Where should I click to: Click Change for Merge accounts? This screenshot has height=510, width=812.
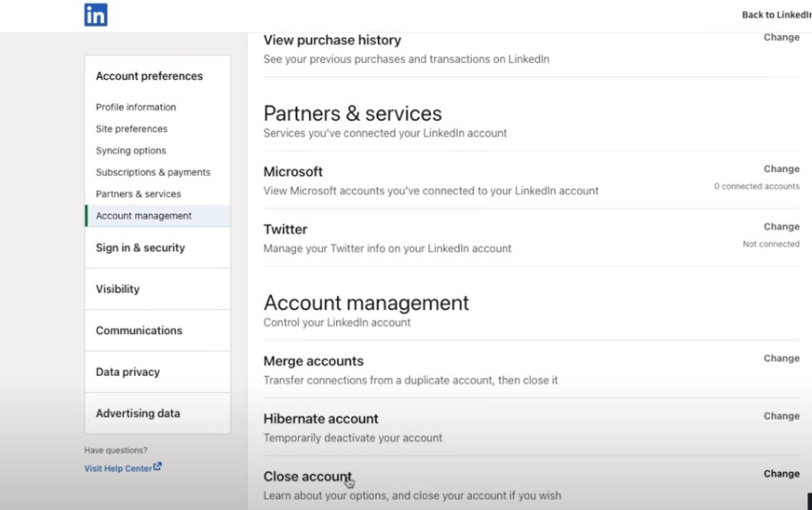781,359
